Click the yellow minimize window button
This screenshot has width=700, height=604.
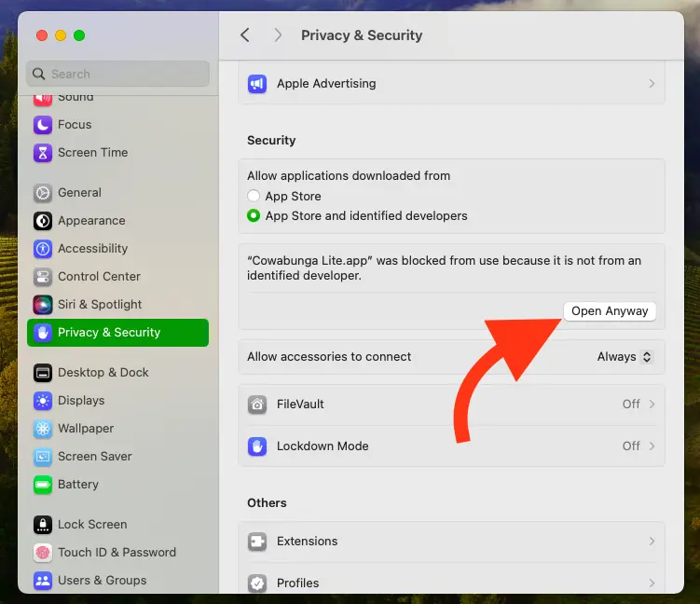[61, 35]
